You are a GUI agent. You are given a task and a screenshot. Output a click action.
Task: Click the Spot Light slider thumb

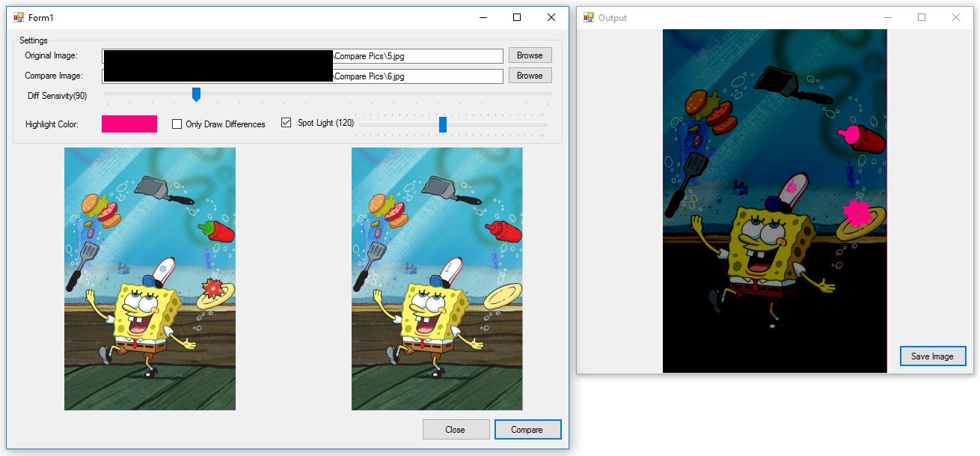click(443, 124)
